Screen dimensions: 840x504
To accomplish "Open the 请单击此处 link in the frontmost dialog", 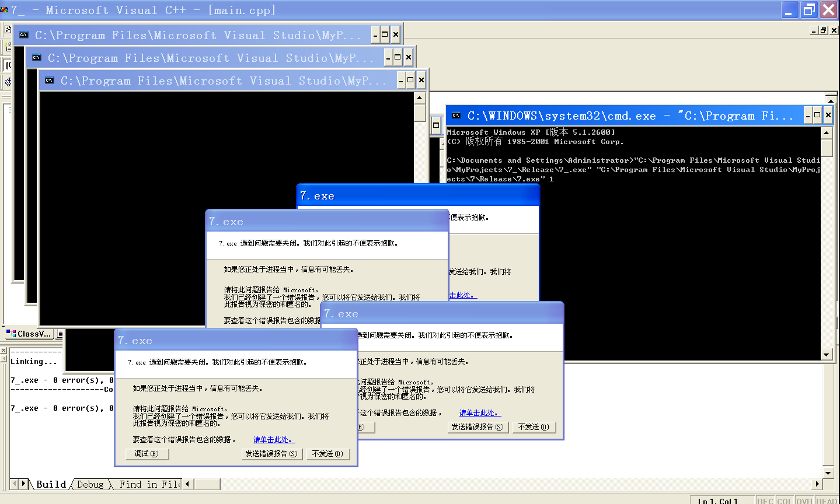I will point(273,440).
